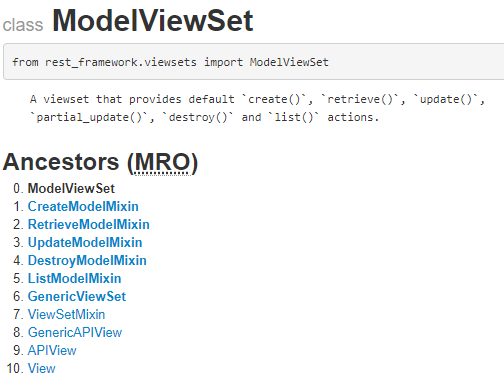Open the View ancestor link
The image size is (504, 386).
coord(41,368)
